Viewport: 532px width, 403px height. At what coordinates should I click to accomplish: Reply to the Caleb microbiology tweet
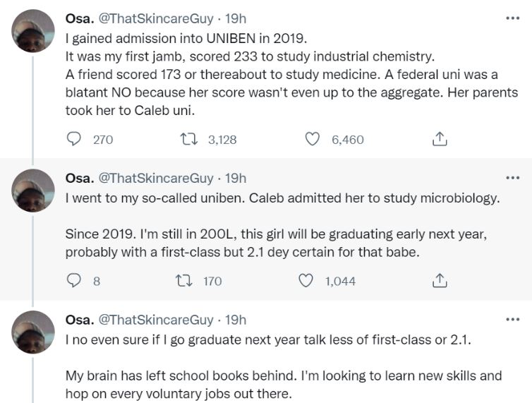coord(74,281)
